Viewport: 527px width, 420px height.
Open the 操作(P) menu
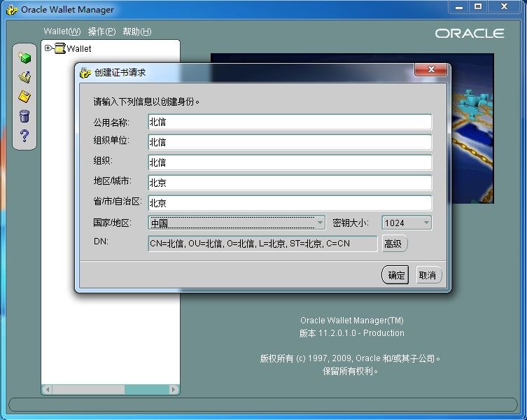coord(102,31)
